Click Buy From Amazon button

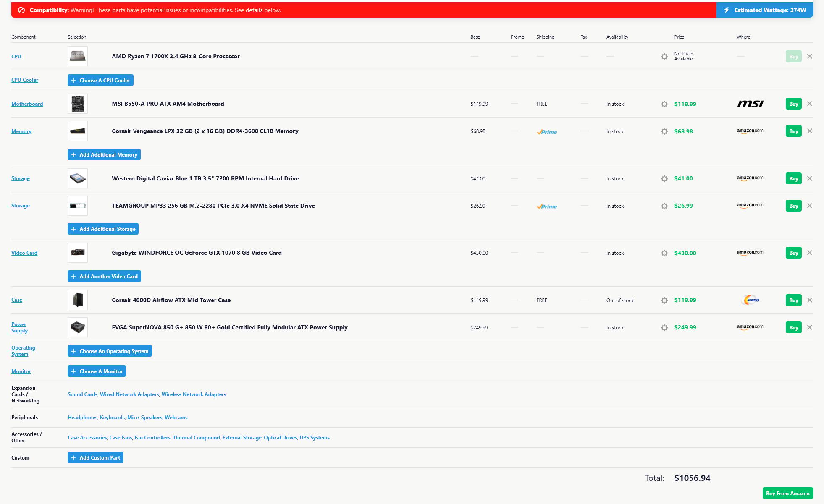[787, 493]
